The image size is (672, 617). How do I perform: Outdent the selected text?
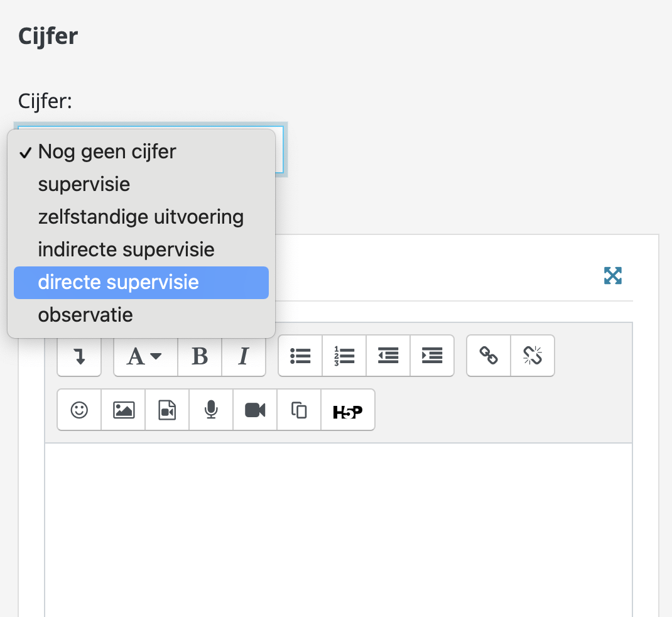[388, 356]
